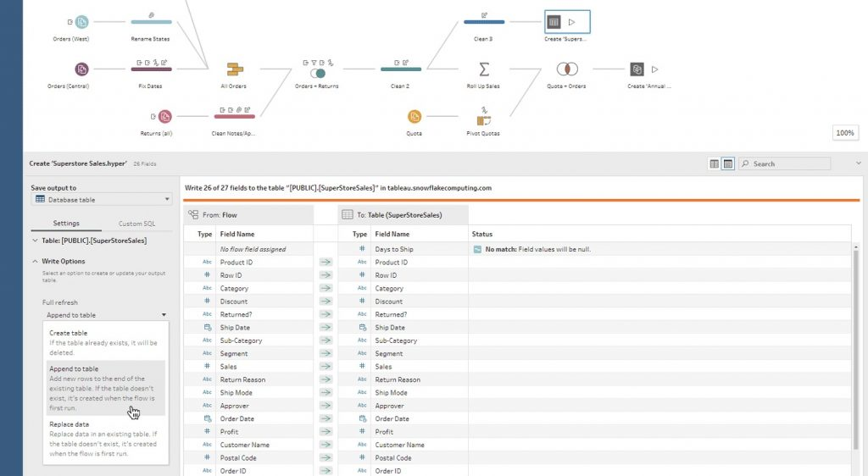Select the All Orders union step icon
The image size is (868, 476).
point(235,69)
